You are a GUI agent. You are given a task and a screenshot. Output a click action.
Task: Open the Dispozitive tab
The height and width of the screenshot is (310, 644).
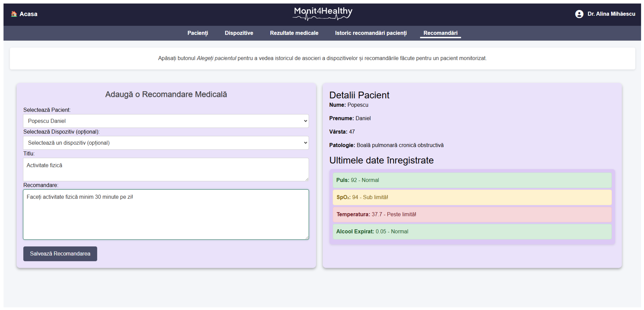coord(239,33)
